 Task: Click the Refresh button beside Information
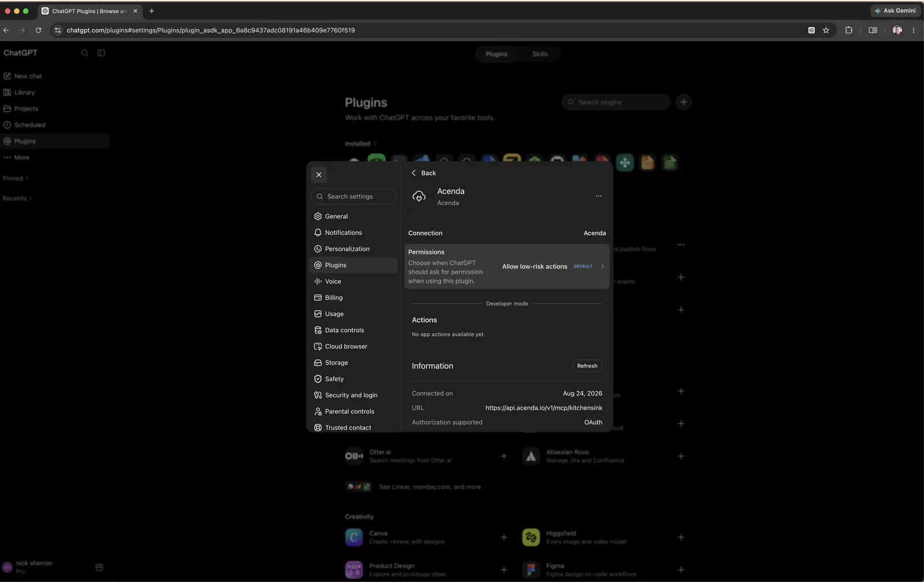pyautogui.click(x=587, y=366)
